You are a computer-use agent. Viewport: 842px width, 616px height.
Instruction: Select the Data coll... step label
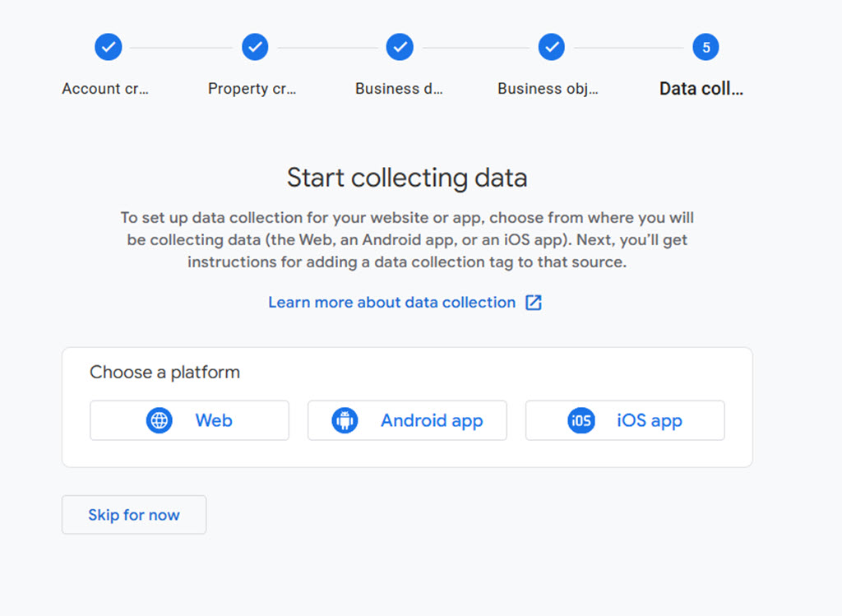[x=701, y=89]
